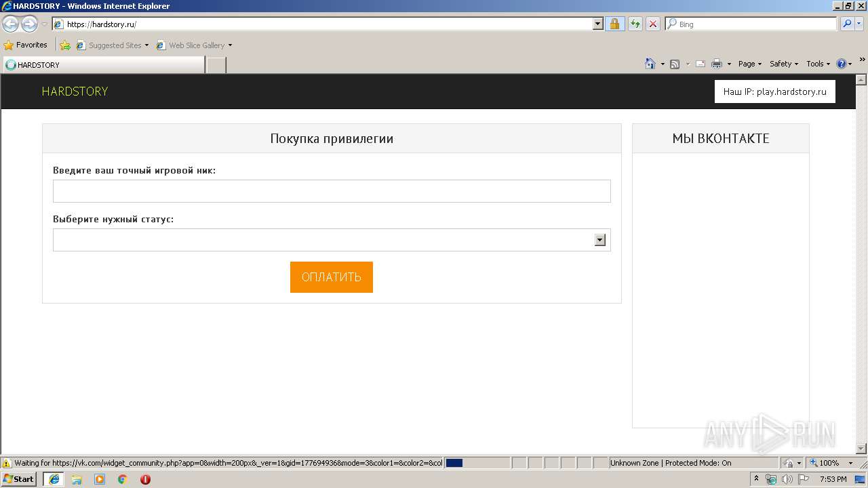Image resolution: width=868 pixels, height=488 pixels.
Task: Click the security lock icon
Action: click(x=614, y=24)
